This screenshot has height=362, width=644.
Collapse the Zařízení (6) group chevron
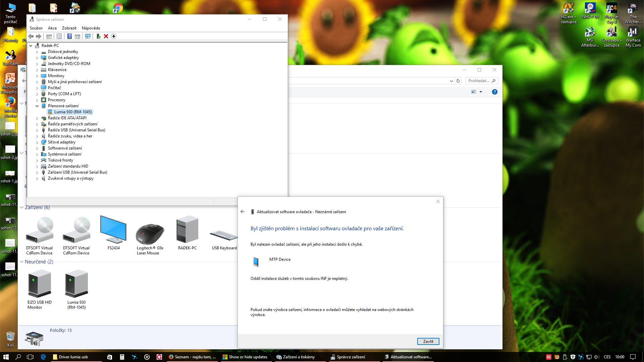(x=21, y=207)
